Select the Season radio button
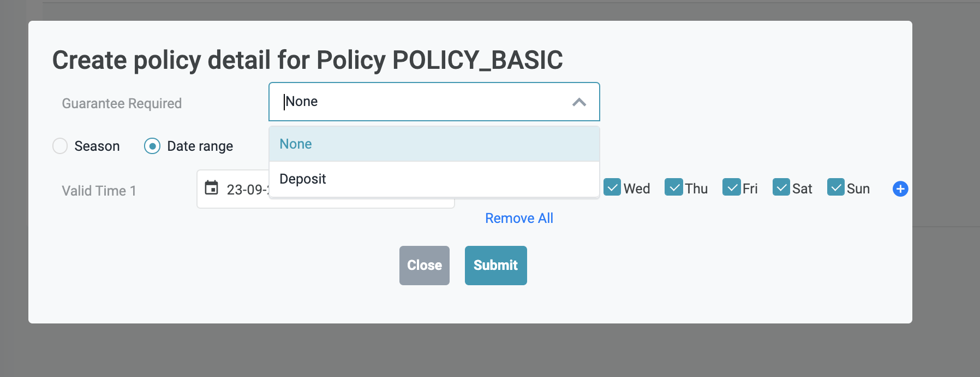This screenshot has width=980, height=377. [x=60, y=146]
